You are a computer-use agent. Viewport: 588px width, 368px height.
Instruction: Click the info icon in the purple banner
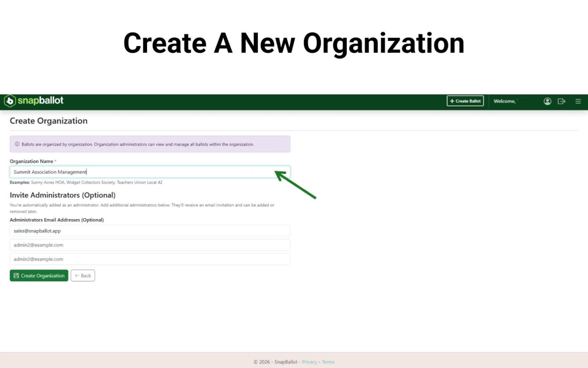17,144
